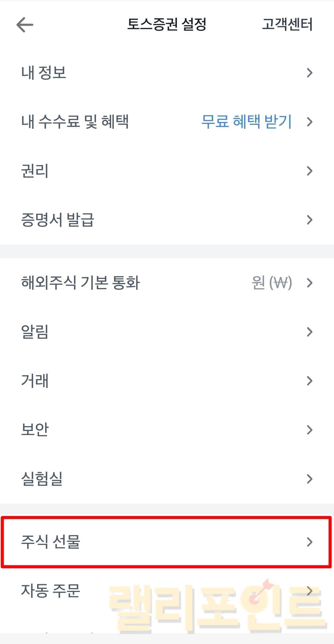This screenshot has width=334, height=644.
Task: Select 증명서 발급 menu item
Action: [x=58, y=220]
